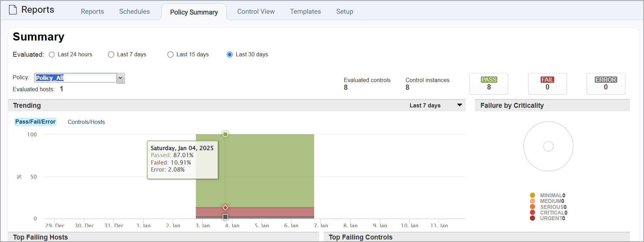Click the gray Error square marker
The width and height of the screenshot is (644, 242).
[225, 217]
